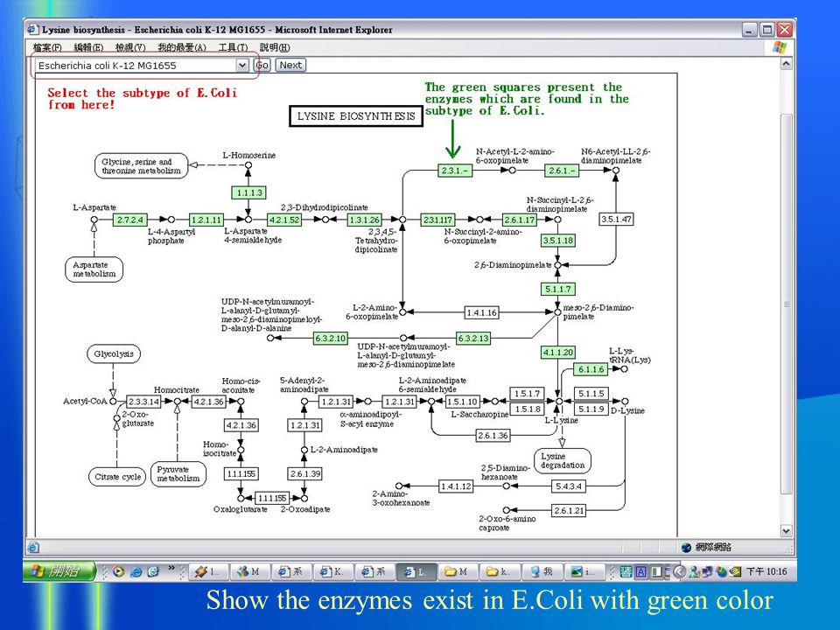Open the 檢視(V) menu
This screenshot has height=630, width=840.
[130, 47]
